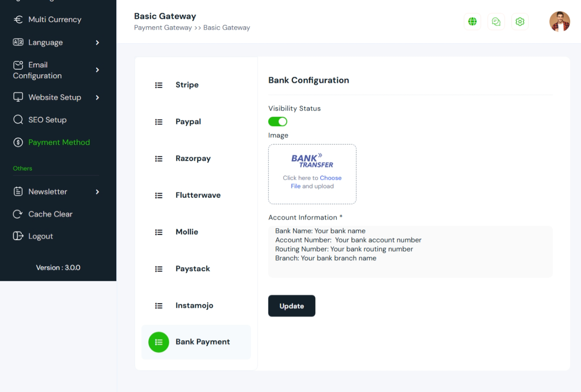
Task: Click the Language sidebar icon
Action: pyautogui.click(x=18, y=42)
